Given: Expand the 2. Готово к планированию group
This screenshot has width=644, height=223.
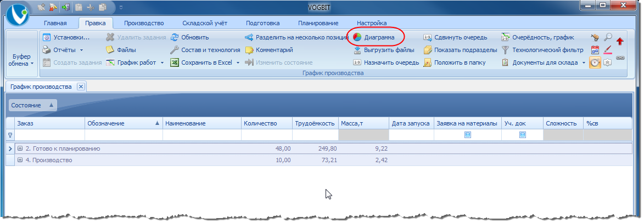Looking at the screenshot, I should click(20, 148).
